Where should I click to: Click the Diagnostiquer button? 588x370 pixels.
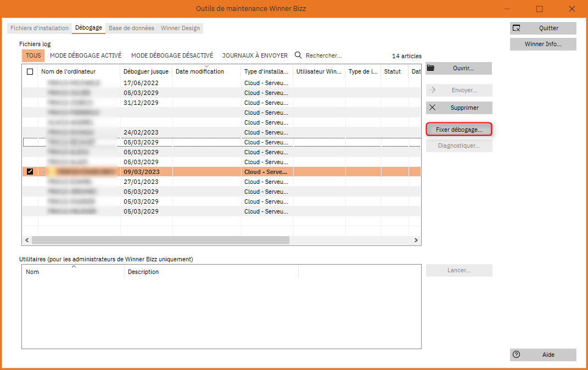click(459, 145)
